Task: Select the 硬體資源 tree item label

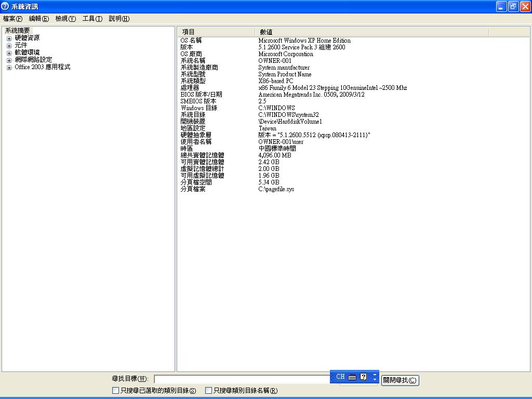Action: (27, 38)
